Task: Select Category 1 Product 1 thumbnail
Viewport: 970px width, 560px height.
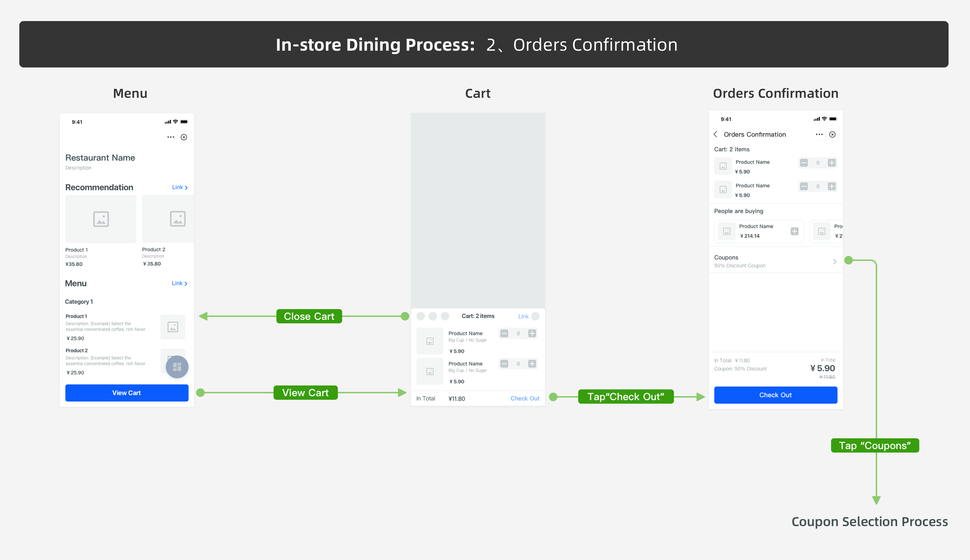Action: (173, 327)
